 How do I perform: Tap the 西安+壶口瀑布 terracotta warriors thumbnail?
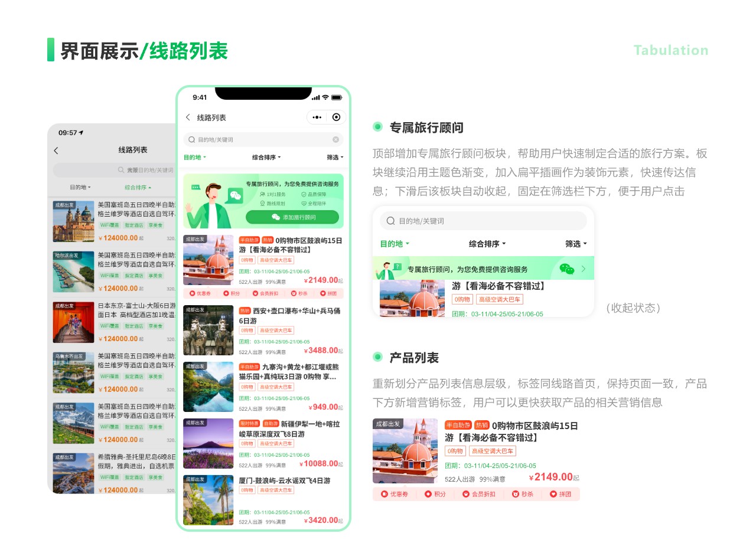point(208,330)
